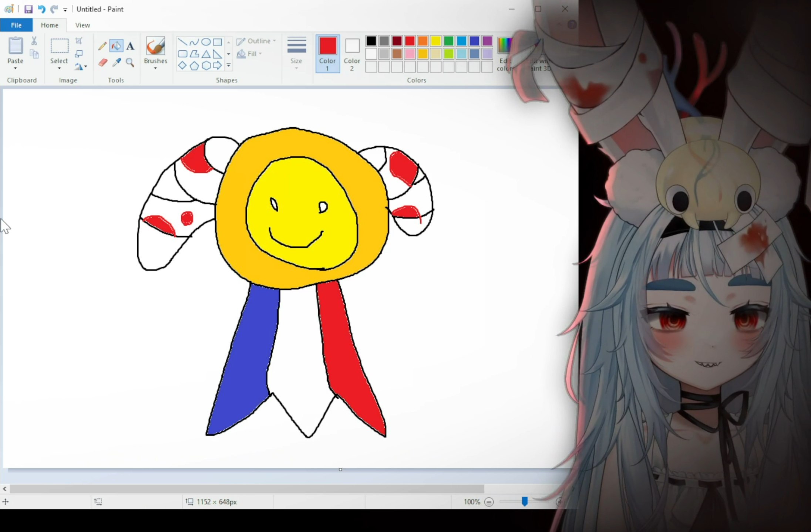Image resolution: width=811 pixels, height=532 pixels.
Task: Click the 100% zoom level text
Action: click(472, 502)
